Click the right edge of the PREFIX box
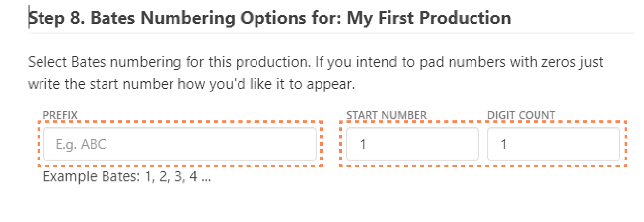 (x=316, y=144)
